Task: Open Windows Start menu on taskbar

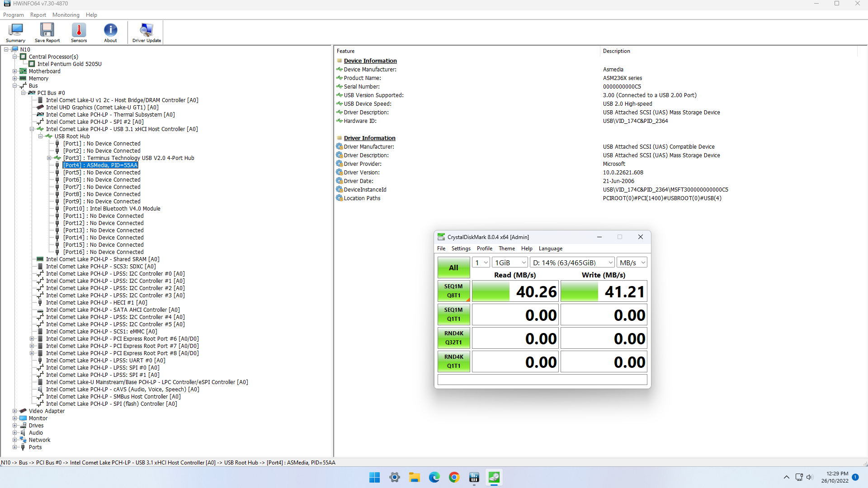Action: point(375,478)
